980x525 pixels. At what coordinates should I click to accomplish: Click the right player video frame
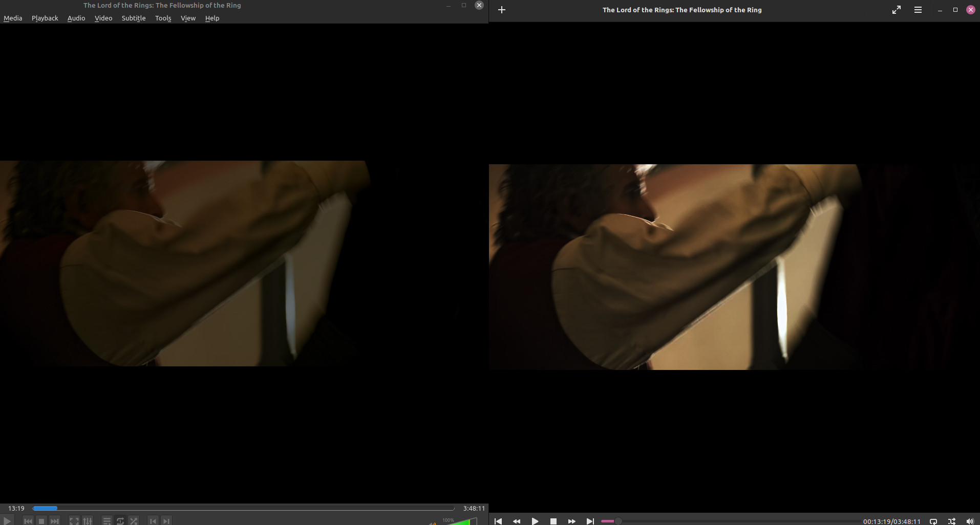(x=734, y=267)
